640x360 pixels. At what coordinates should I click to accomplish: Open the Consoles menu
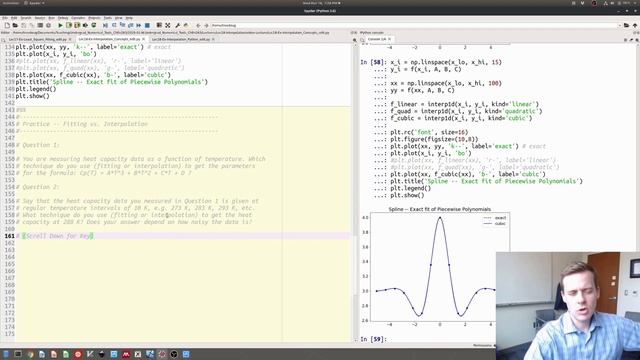[x=78, y=18]
